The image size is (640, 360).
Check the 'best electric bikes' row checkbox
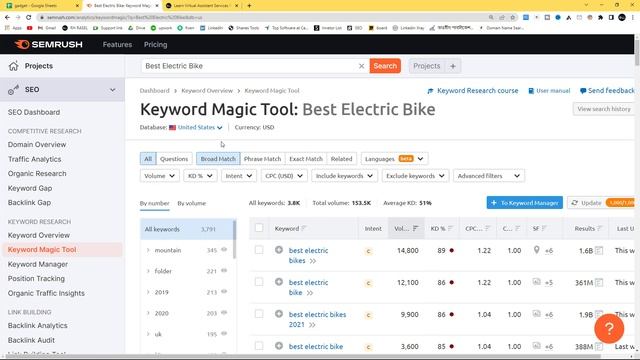(259, 249)
